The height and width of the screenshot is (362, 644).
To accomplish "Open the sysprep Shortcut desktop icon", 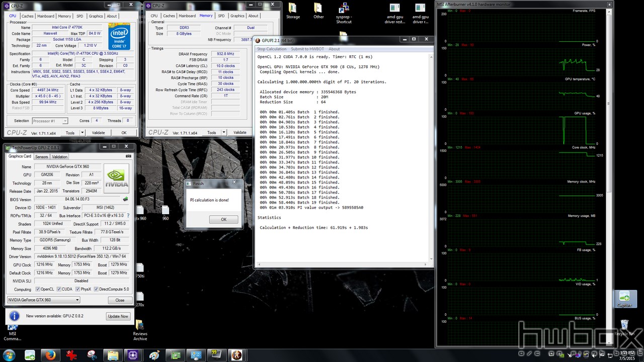I will (x=344, y=14).
